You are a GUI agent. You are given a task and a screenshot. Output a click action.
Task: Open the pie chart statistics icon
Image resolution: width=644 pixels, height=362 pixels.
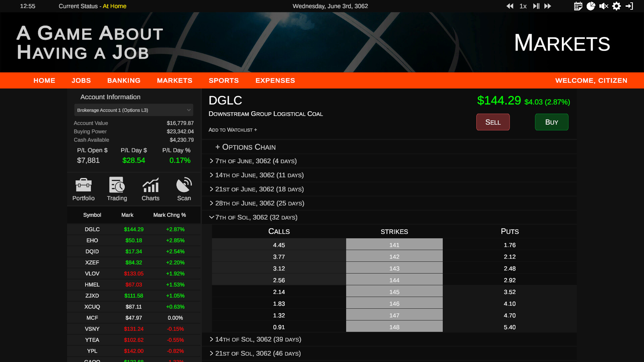[591, 6]
